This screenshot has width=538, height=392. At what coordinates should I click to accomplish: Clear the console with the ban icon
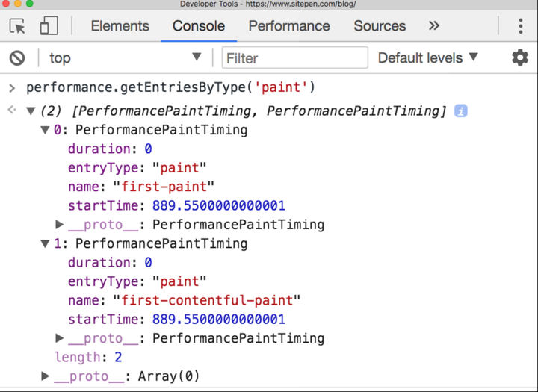[17, 58]
